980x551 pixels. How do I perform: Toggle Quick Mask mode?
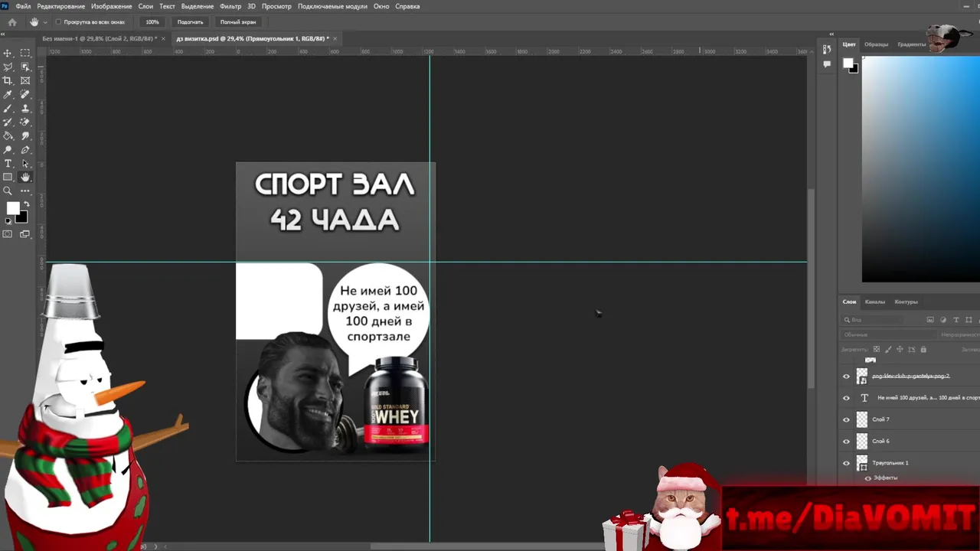8,234
